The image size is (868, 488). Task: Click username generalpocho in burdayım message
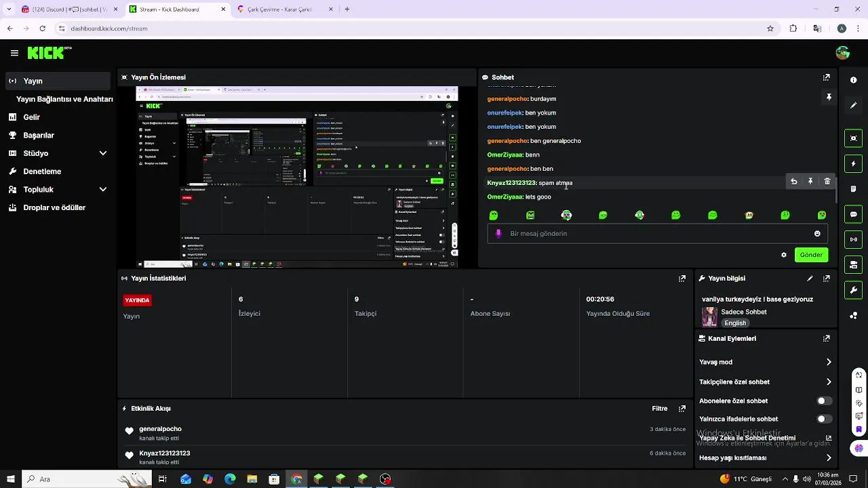click(507, 99)
